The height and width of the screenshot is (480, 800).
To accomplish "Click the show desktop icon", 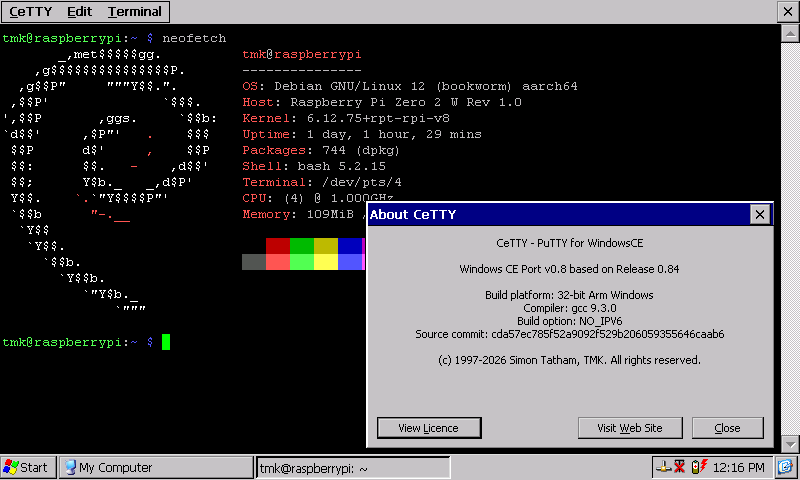I will point(786,467).
